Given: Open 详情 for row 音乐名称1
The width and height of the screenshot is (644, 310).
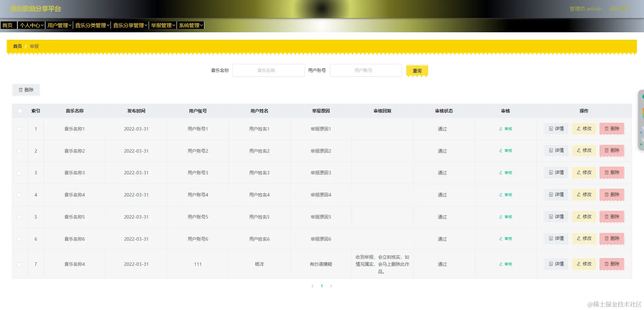Looking at the screenshot, I should click(556, 128).
